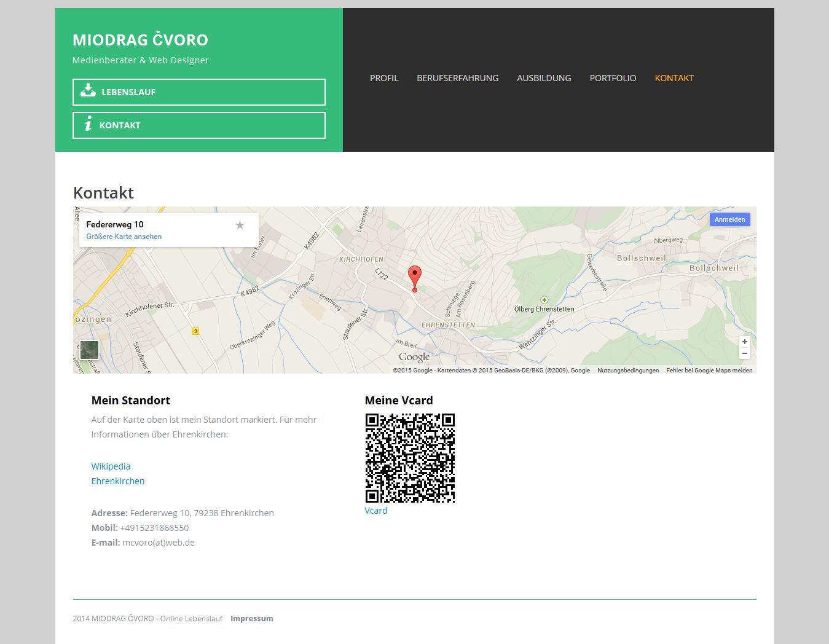Open the 'Größere Karte ansehen' link

point(124,237)
